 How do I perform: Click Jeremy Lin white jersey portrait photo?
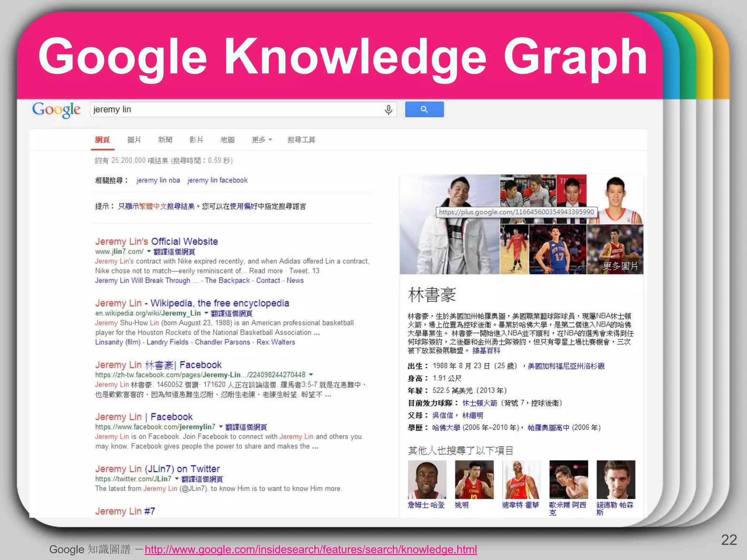[615, 199]
